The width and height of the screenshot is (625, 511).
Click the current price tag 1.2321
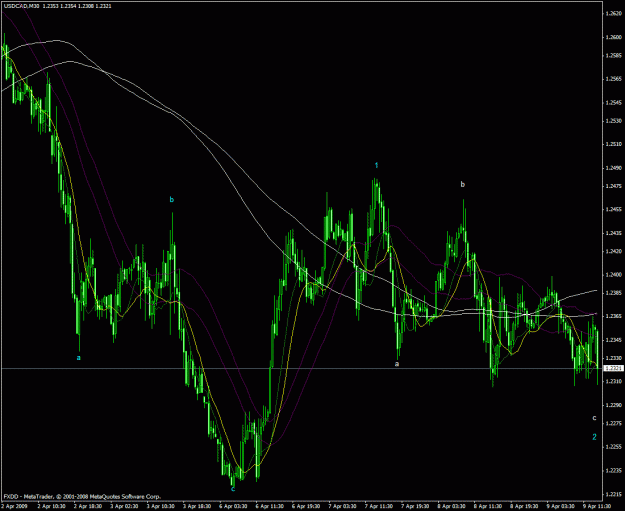click(613, 368)
